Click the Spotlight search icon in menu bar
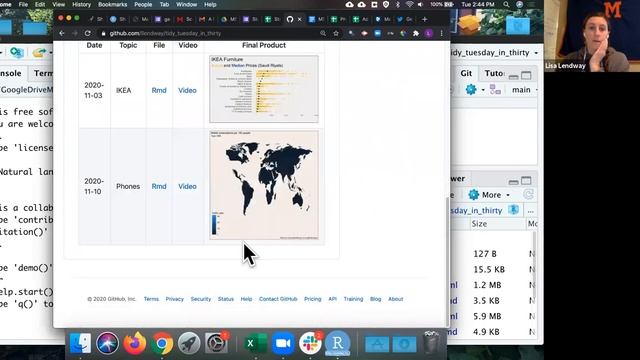This screenshot has height=360, width=640. point(506,4)
